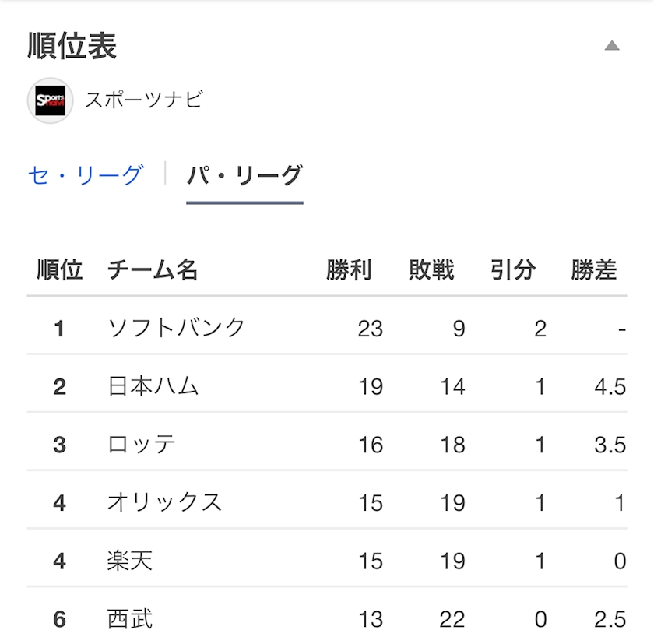Click the チーム名 column header
The image size is (654, 644).
[x=153, y=270]
